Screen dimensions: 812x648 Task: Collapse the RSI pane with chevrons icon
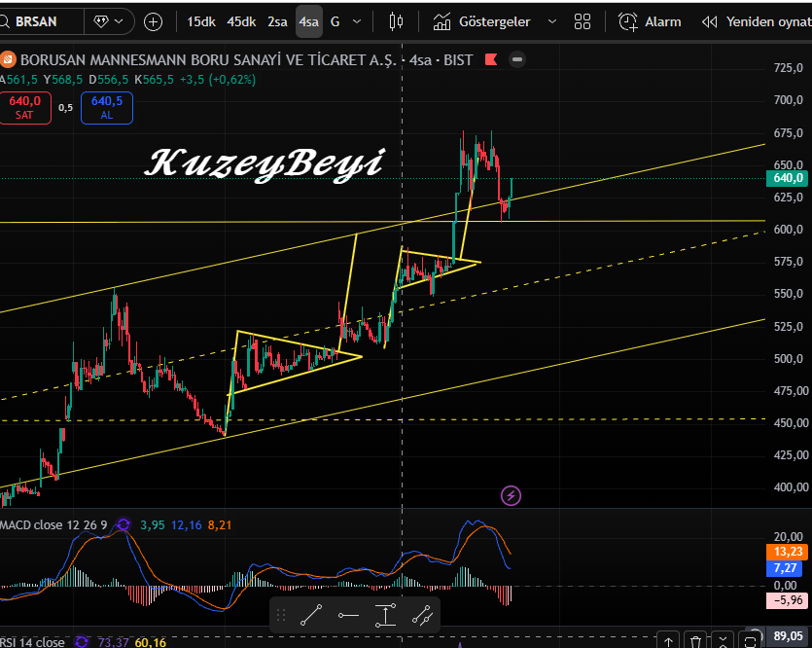[x=723, y=641]
